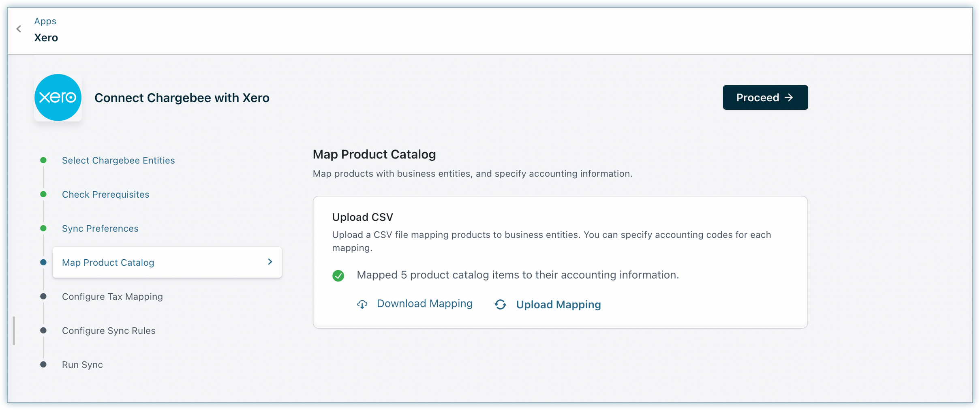
Task: Open the Select Chargebee Entities step
Action: (x=118, y=160)
